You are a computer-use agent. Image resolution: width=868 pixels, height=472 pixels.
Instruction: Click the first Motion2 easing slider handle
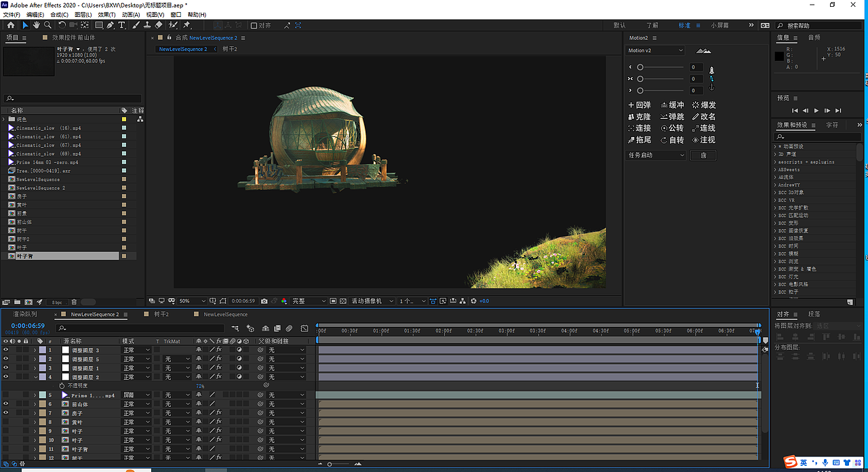coord(639,67)
